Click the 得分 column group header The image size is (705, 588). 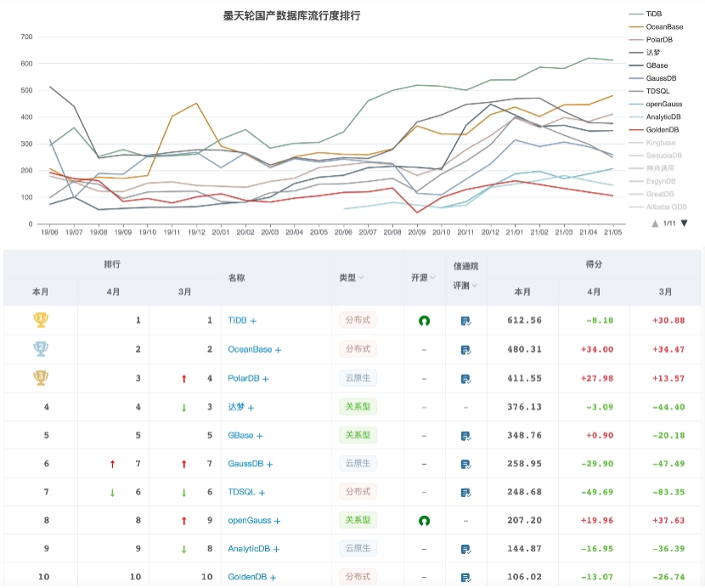[x=594, y=264]
